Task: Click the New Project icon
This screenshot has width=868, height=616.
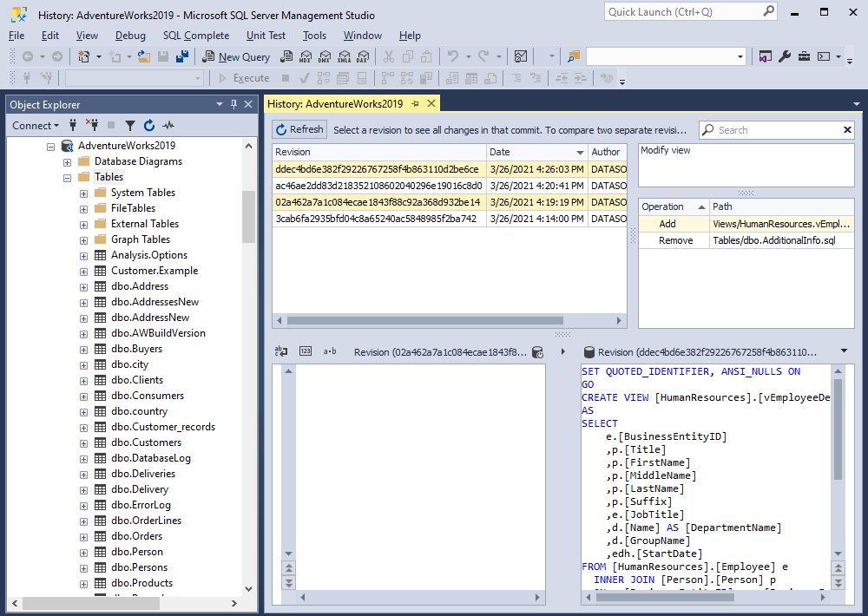Action: [84, 56]
